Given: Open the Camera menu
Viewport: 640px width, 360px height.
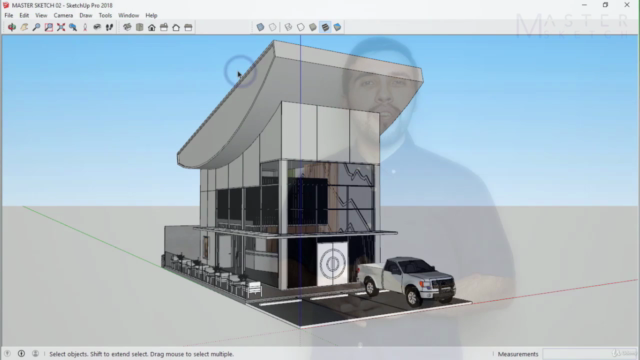Looking at the screenshot, I should 63,16.
